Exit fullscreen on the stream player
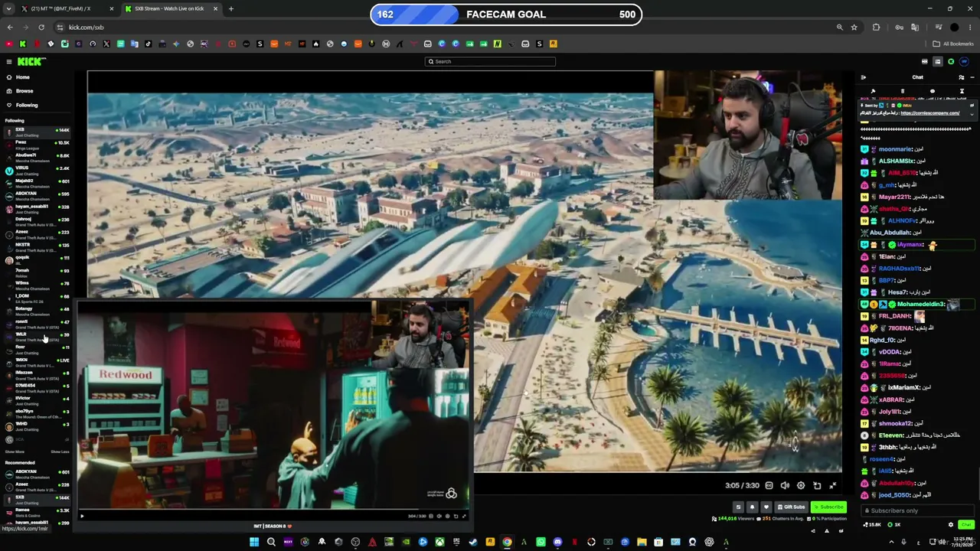 click(x=833, y=485)
